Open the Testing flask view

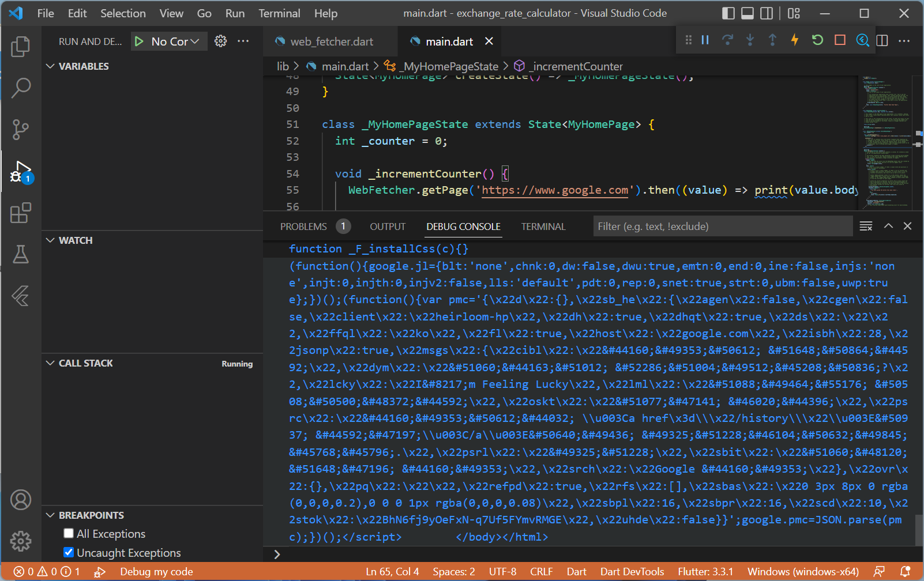pyautogui.click(x=21, y=254)
